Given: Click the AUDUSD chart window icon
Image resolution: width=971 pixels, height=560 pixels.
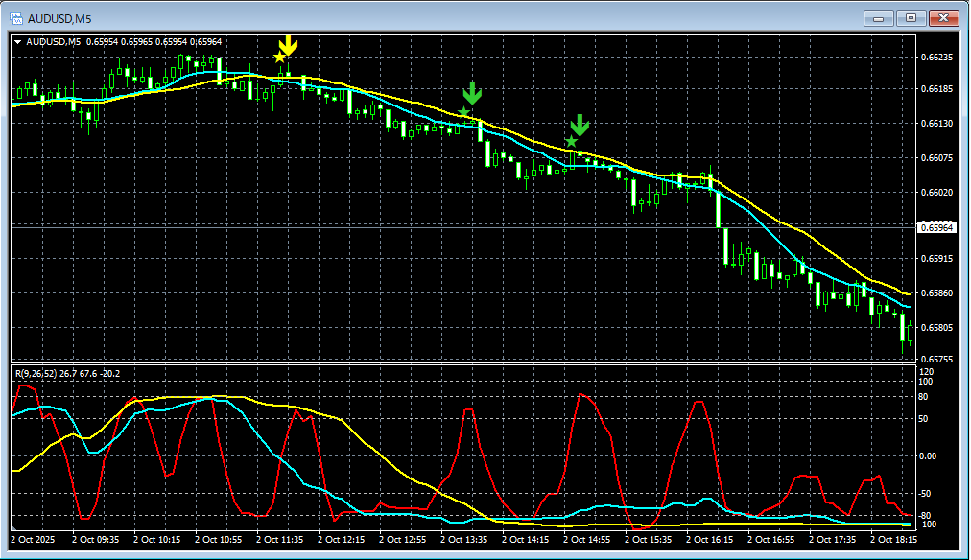Looking at the screenshot, I should [16, 17].
